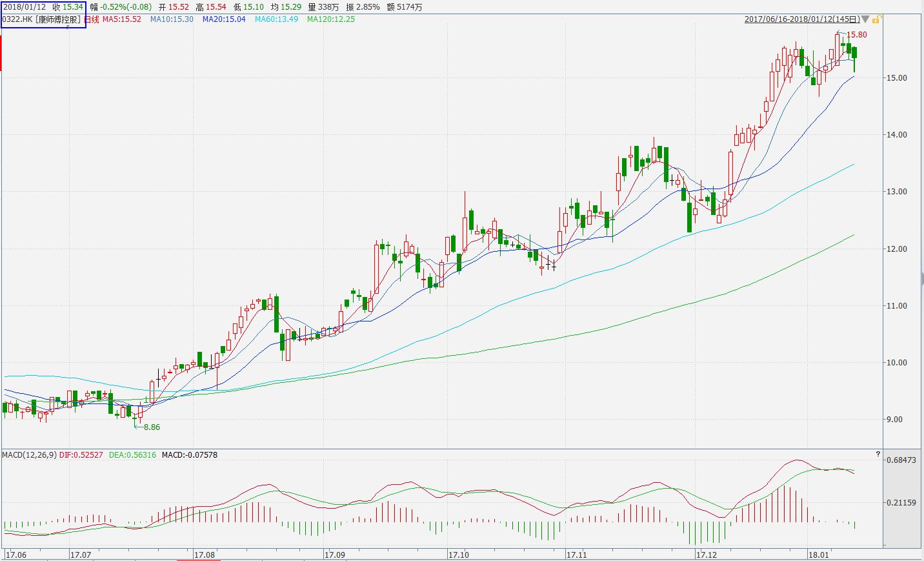Select the MA120:12.25 indicator label
The height and width of the screenshot is (561, 924).
[x=330, y=19]
